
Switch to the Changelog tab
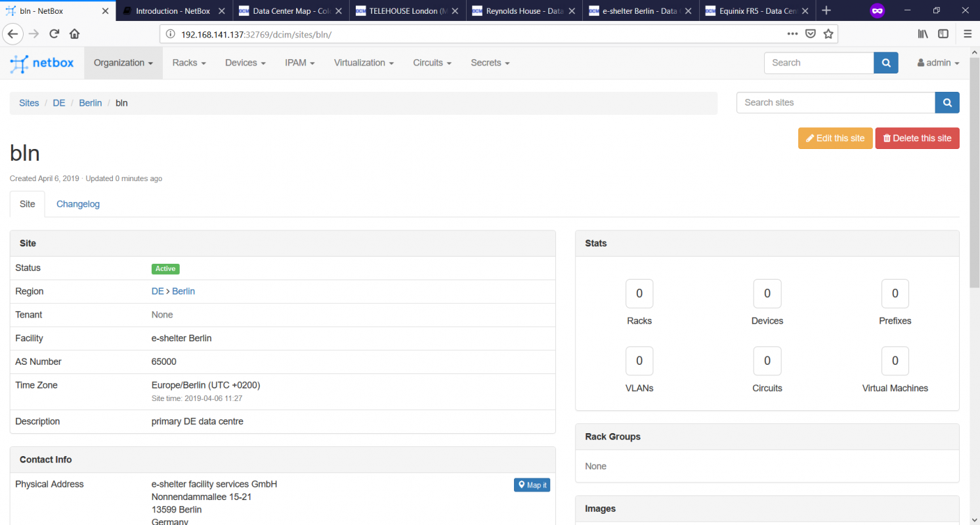click(x=77, y=204)
